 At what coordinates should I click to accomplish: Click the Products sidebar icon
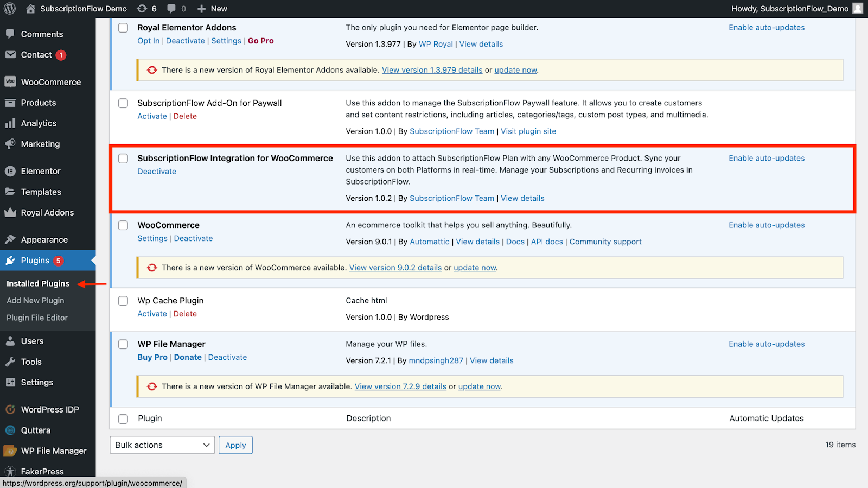tap(10, 103)
